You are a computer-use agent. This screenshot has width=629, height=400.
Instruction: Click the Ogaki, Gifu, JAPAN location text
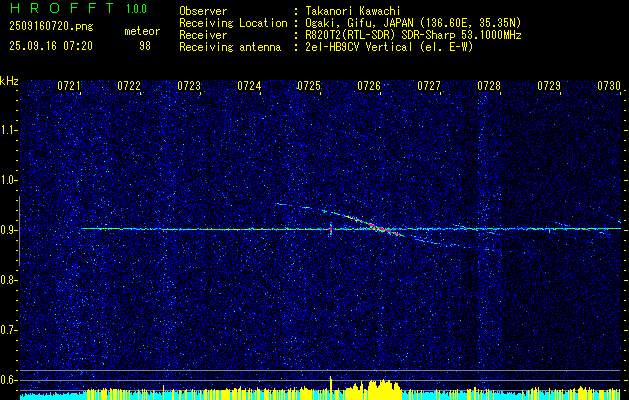click(413, 23)
